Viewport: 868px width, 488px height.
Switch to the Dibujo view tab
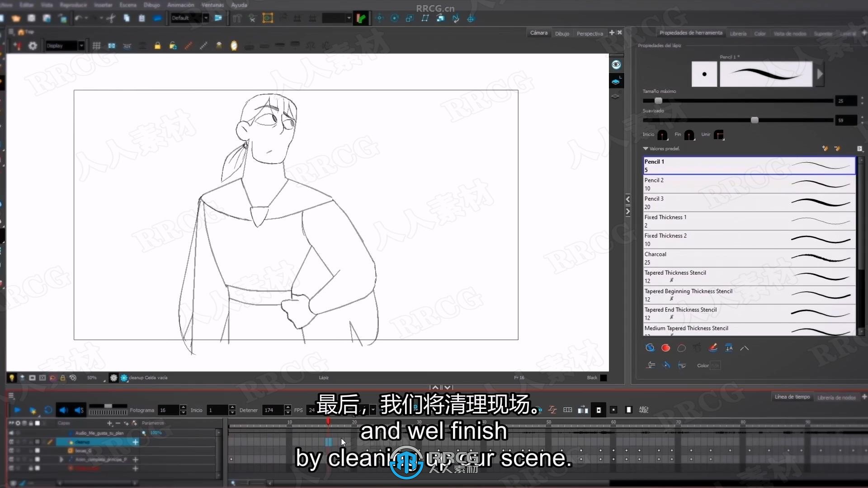[x=562, y=33]
